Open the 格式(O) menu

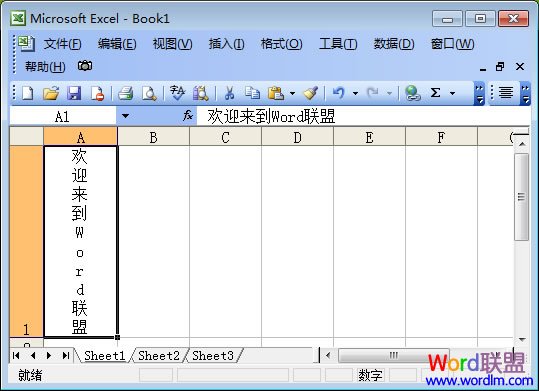point(282,44)
